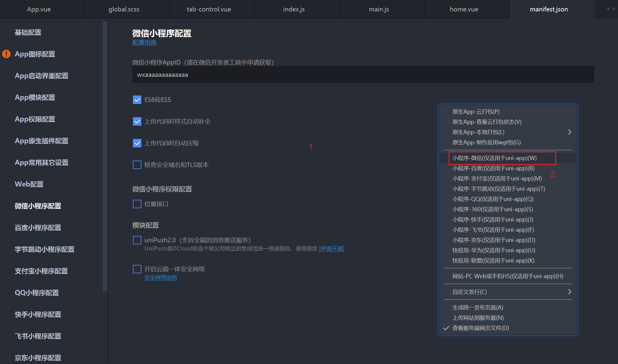Viewport: 618px width, 364px height.
Task: Select 百度小程序配置 in the sidebar
Action: coord(38,227)
